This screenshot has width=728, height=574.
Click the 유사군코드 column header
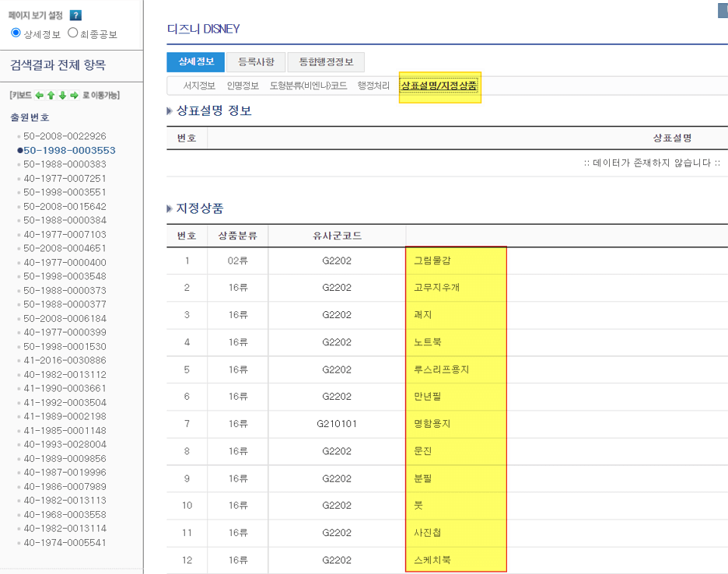click(337, 236)
